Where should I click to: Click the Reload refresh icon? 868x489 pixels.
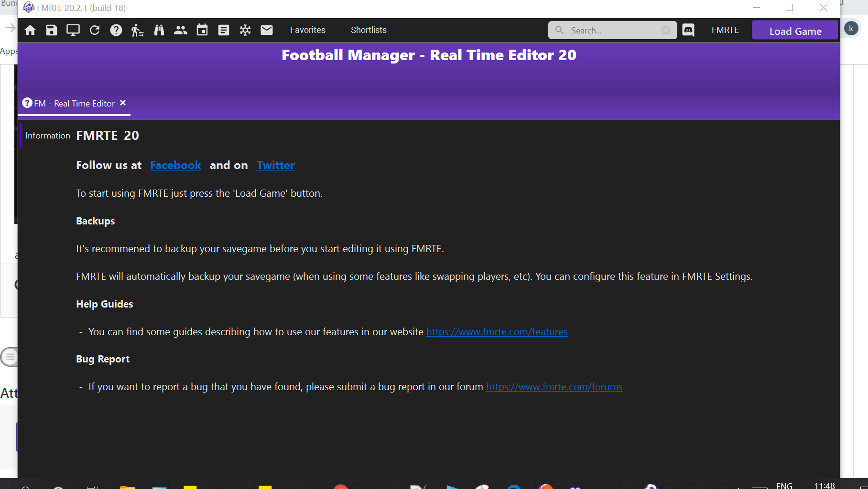(x=95, y=30)
